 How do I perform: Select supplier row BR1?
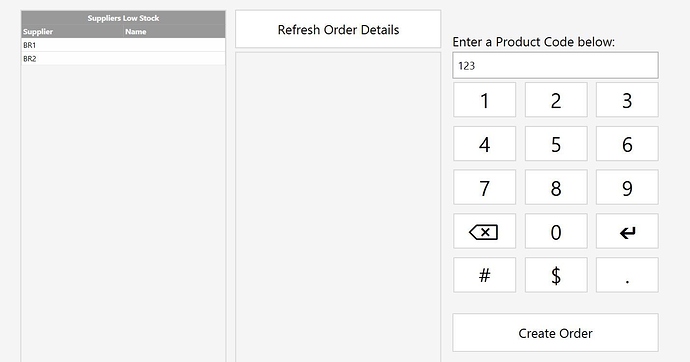pyautogui.click(x=123, y=45)
